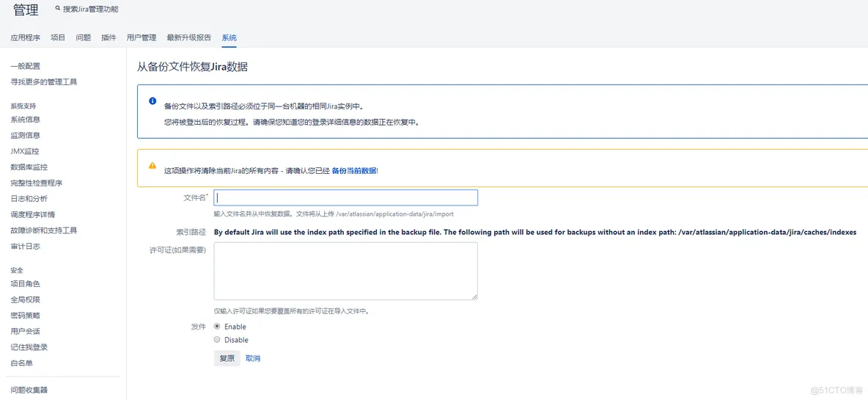Image resolution: width=868 pixels, height=400 pixels.
Task: Open 记住我登录 sidebar item
Action: pos(29,347)
